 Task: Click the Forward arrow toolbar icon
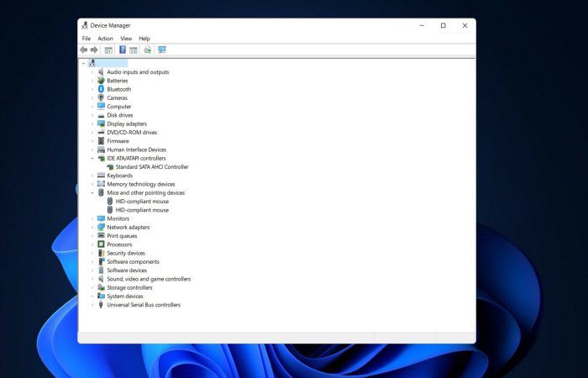point(94,50)
